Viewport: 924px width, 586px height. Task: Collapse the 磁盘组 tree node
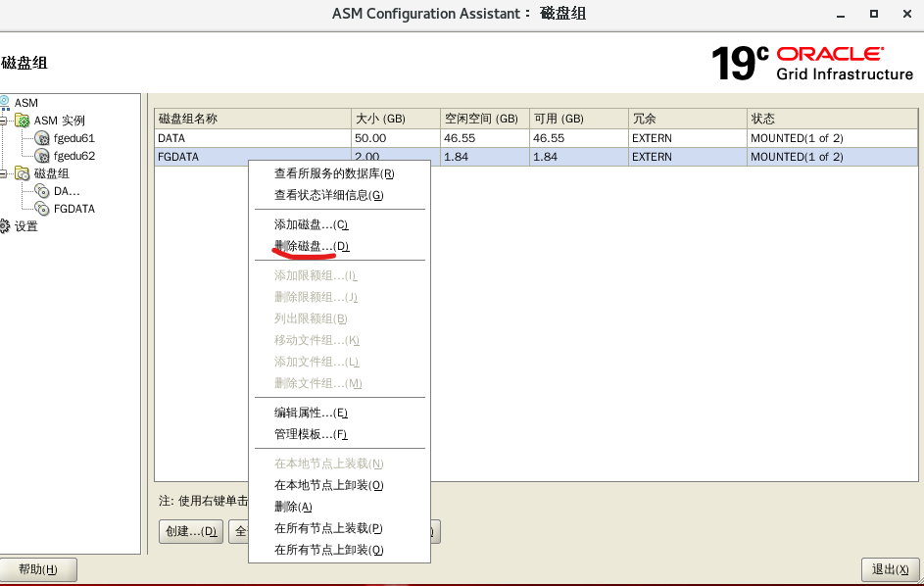[x=3, y=173]
